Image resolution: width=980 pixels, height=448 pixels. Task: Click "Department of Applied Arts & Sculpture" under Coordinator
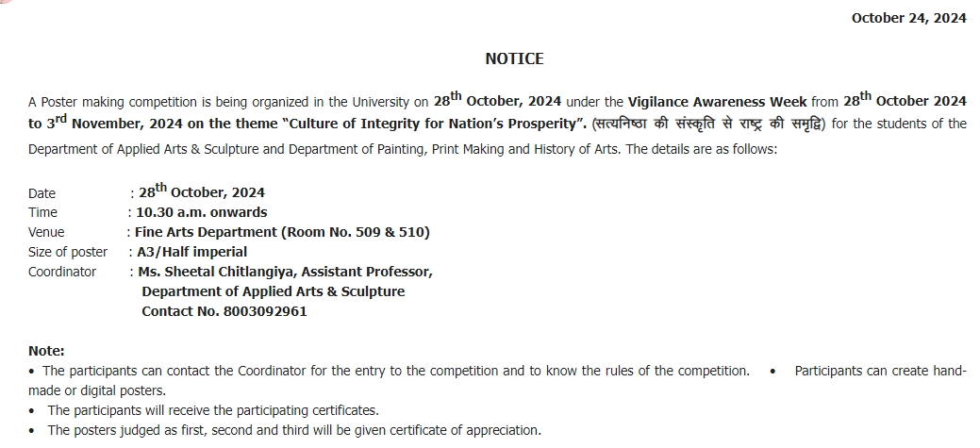click(x=273, y=291)
